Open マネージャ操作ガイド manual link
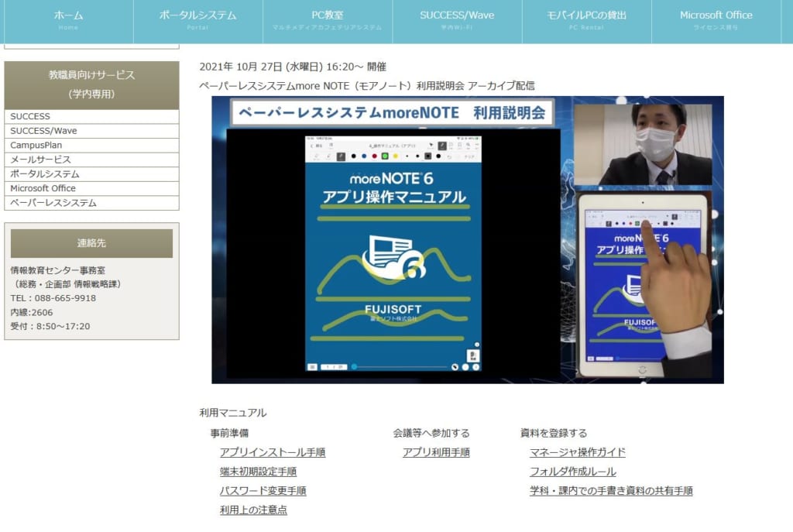Screen dimensions: 793x532 tap(578, 452)
